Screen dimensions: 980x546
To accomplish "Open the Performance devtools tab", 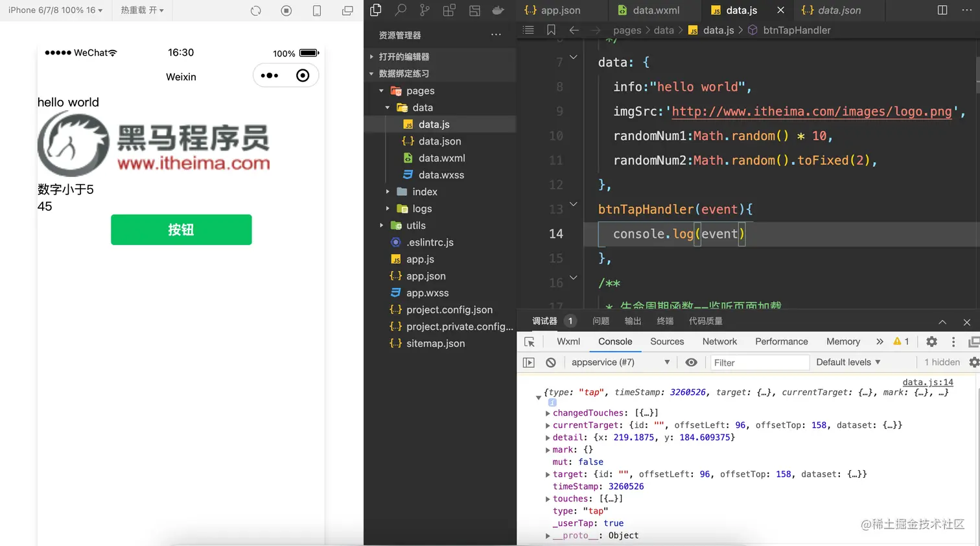I will tap(782, 342).
